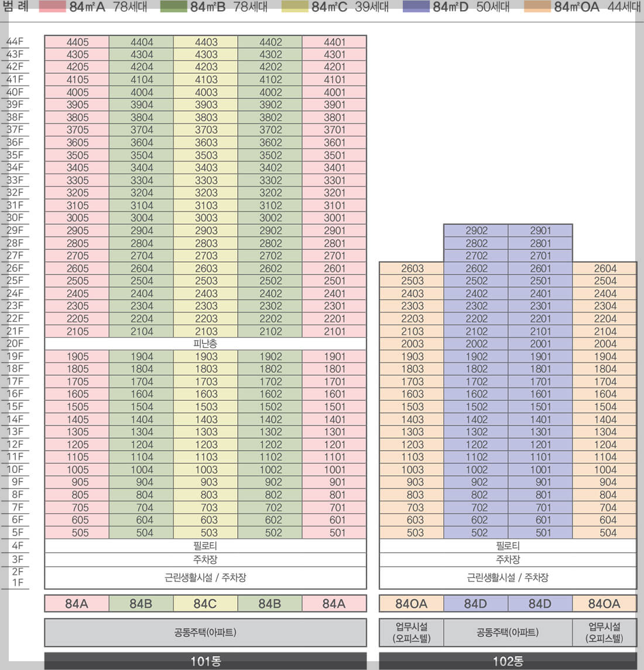The image size is (644, 670).
Task: Select unit 2004 cell
Action: click(605, 343)
